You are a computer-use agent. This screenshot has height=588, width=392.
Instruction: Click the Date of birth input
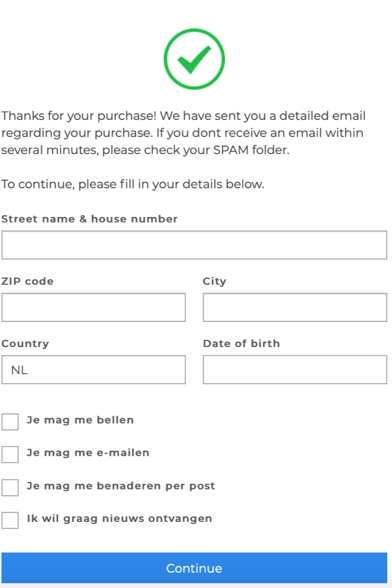pyautogui.click(x=295, y=369)
